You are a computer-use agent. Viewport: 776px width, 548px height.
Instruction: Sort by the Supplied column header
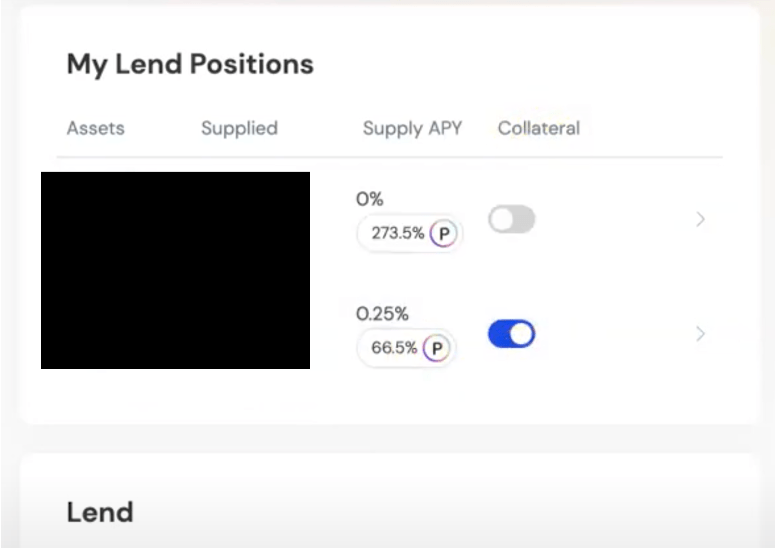(x=239, y=128)
